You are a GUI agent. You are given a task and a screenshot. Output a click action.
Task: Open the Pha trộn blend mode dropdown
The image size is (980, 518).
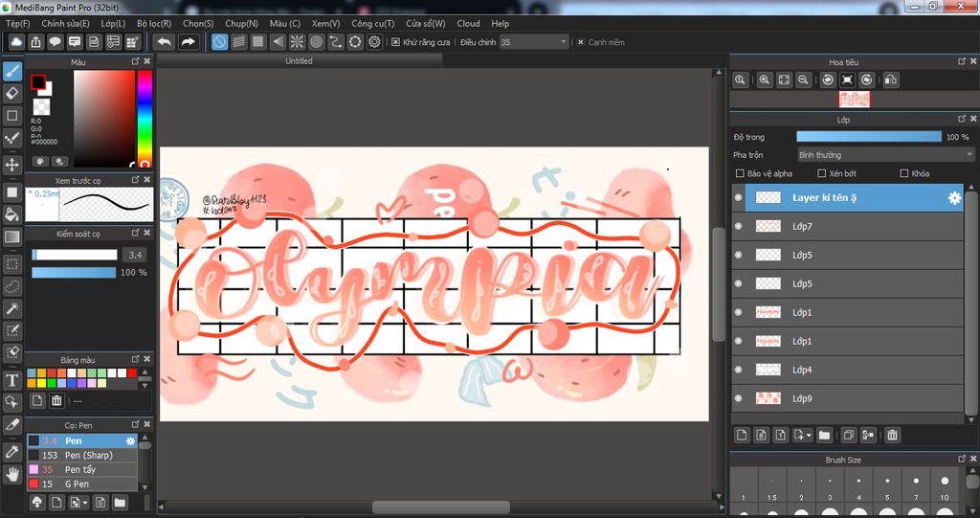pyautogui.click(x=885, y=154)
